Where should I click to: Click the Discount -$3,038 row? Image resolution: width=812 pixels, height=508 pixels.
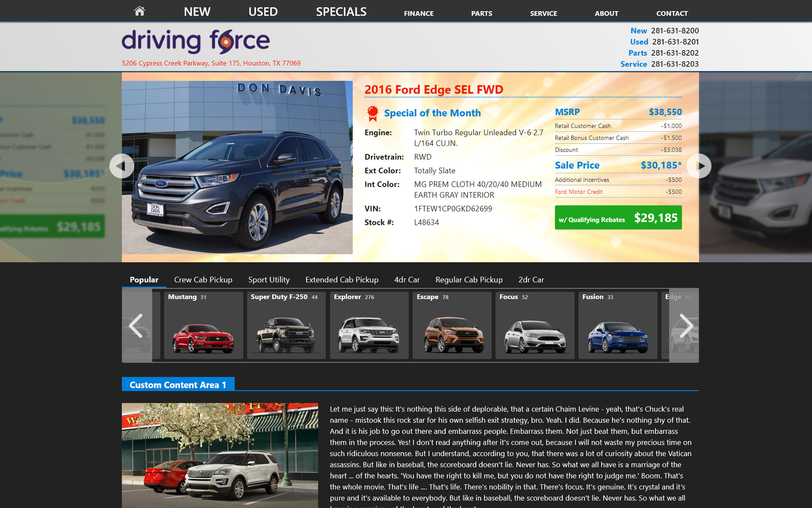(618, 150)
